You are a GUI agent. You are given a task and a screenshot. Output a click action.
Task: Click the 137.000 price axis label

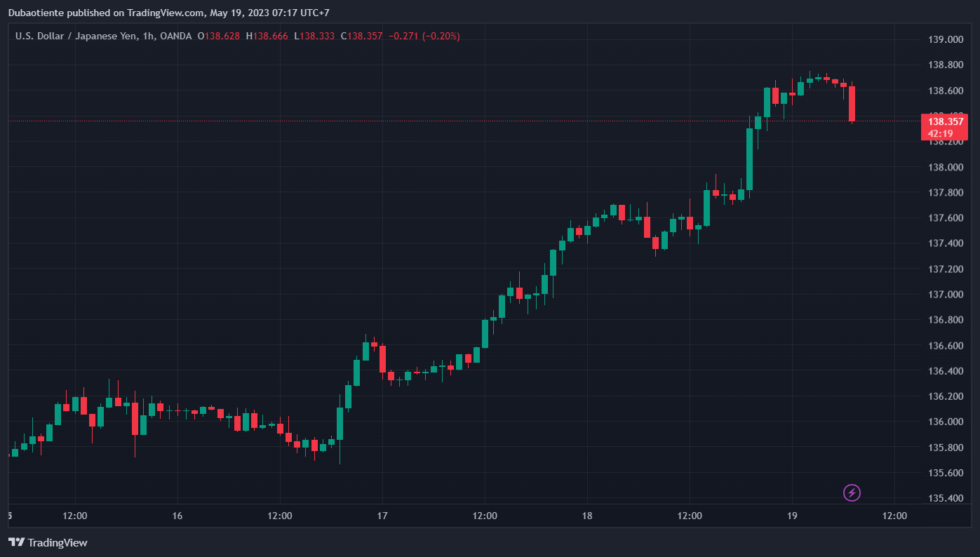click(945, 295)
